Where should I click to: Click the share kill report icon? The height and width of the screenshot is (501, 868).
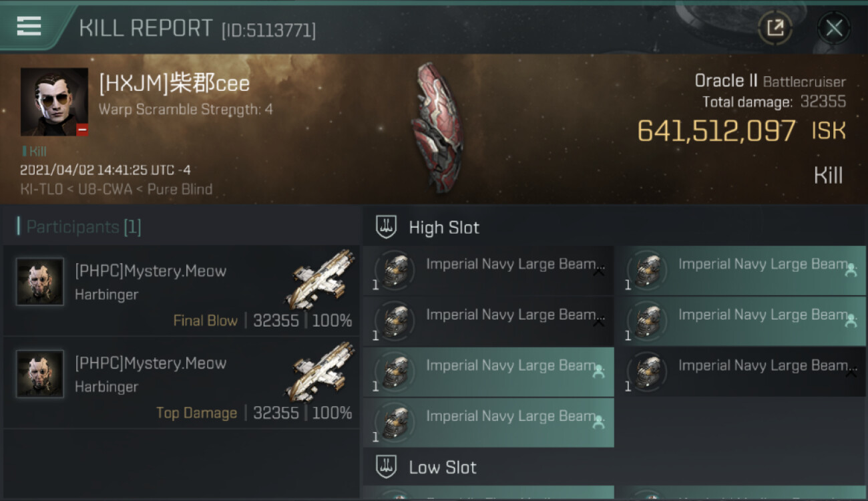pos(775,28)
